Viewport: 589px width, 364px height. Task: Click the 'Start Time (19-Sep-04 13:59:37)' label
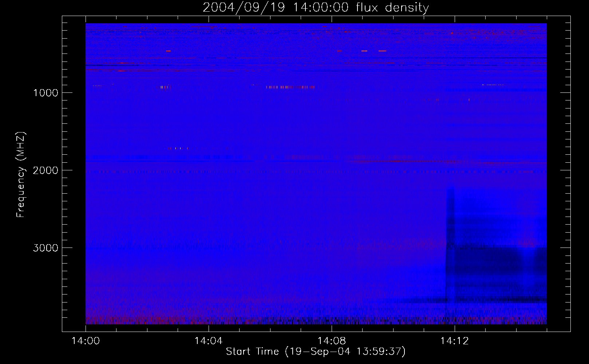(x=316, y=352)
